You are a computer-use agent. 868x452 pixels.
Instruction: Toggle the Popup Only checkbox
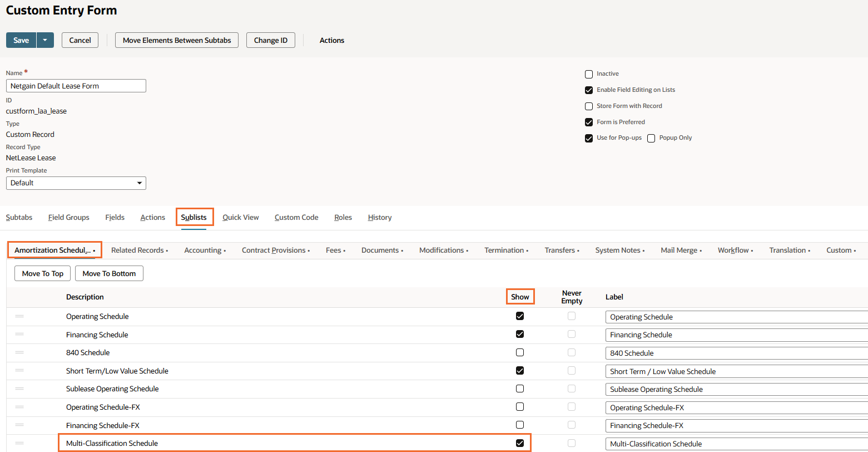651,138
